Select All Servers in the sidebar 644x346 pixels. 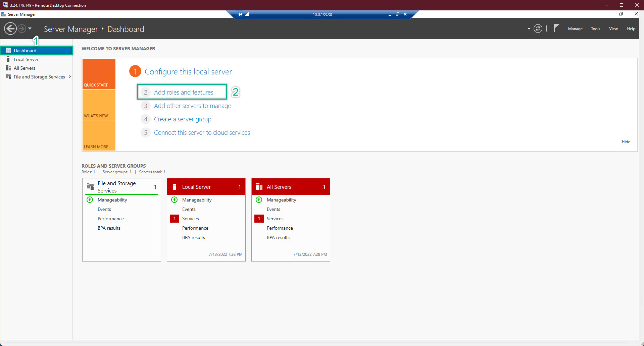click(x=37, y=68)
